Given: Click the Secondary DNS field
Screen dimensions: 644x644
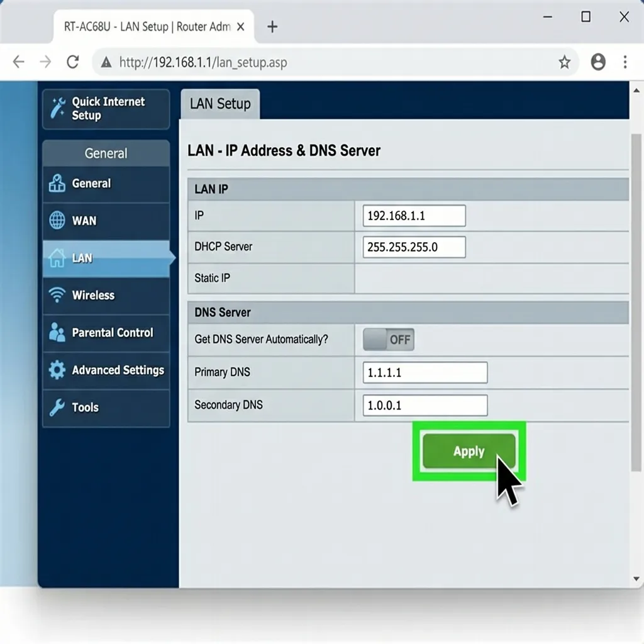Looking at the screenshot, I should pos(425,406).
